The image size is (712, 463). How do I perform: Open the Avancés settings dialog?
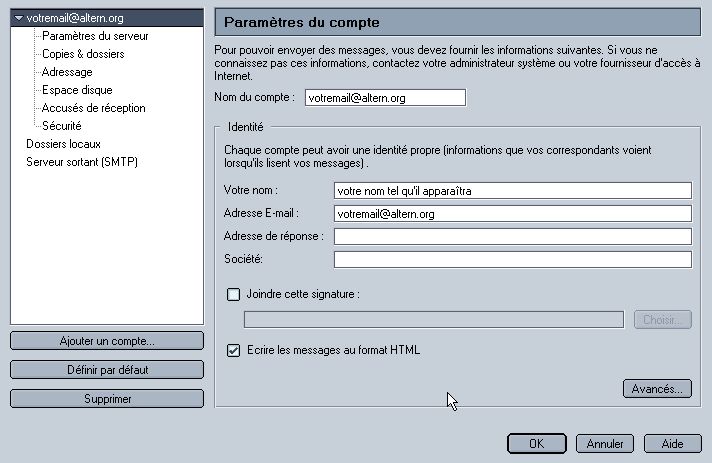point(657,389)
